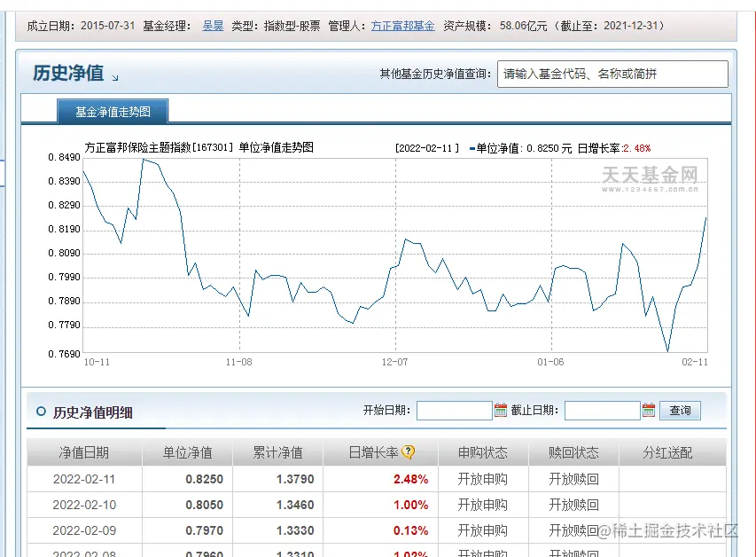Click the 累计净值 column header
This screenshot has width=756, height=557.
coord(277,452)
